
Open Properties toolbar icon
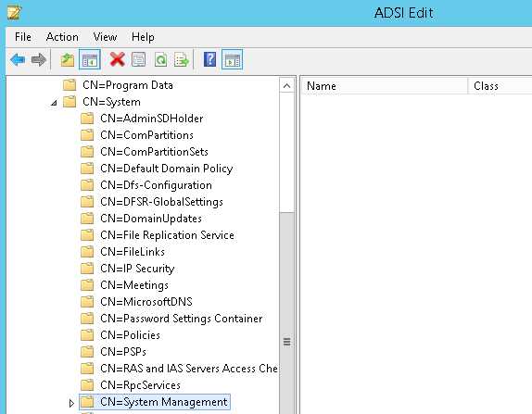tap(139, 59)
